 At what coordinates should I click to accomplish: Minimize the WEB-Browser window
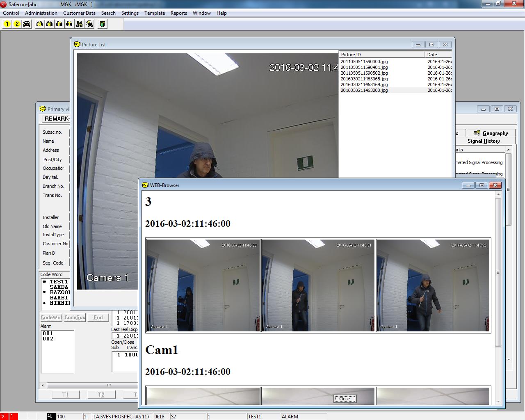468,185
